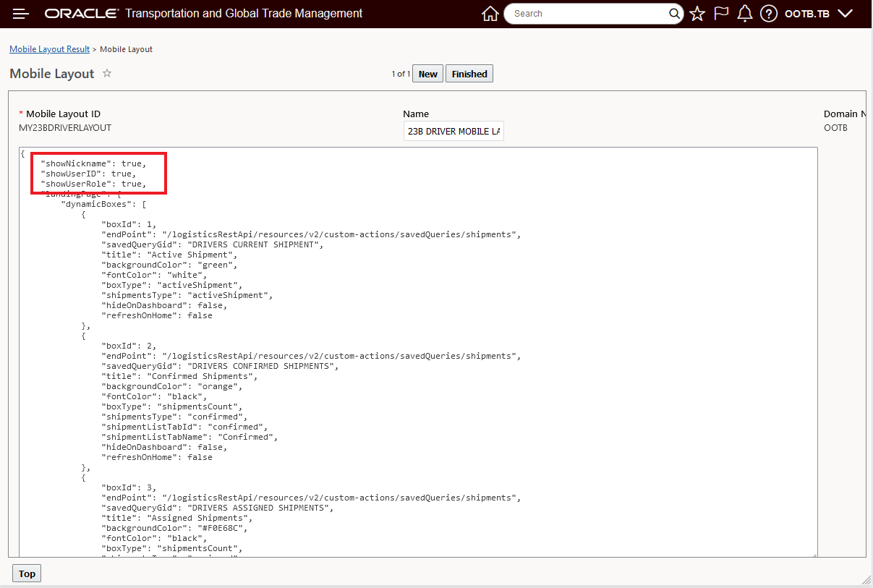Click the New button
This screenshot has height=588, width=873.
click(x=427, y=74)
